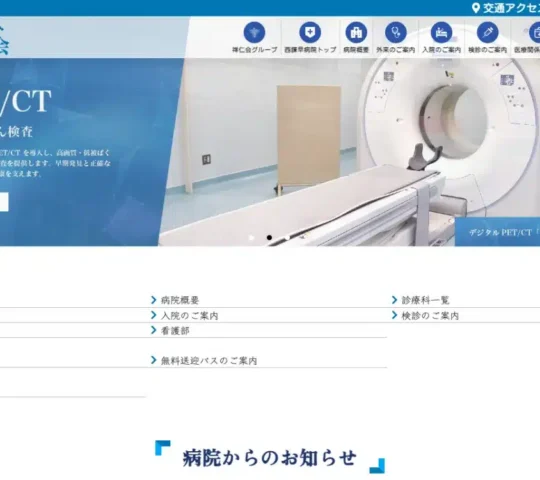Viewport: 540px width, 480px height.
Task: Click the 検診のご案内 syringe icon
Action: tap(487, 32)
